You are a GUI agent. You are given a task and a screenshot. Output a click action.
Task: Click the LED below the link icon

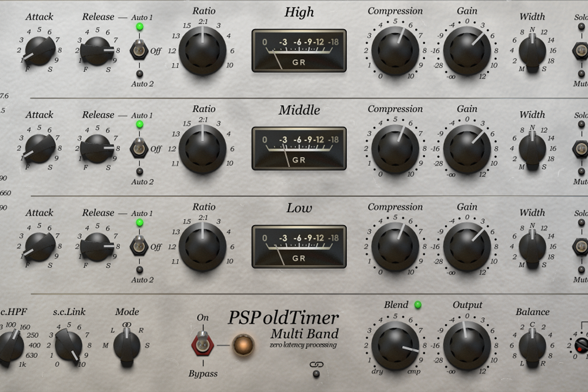tap(316, 373)
